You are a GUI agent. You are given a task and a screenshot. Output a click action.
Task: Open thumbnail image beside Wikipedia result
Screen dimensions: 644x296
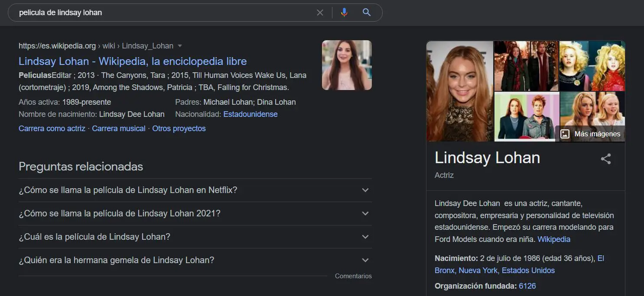(x=347, y=65)
